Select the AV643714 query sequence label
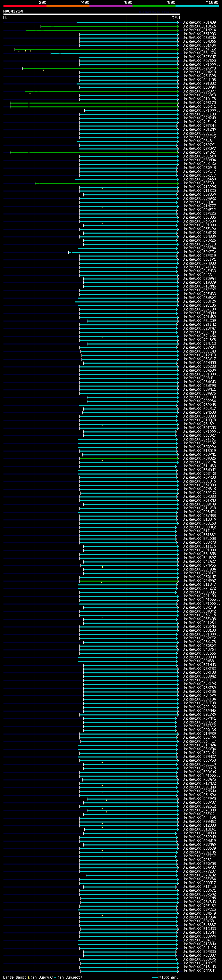The image size is (222, 980). coord(13,11)
